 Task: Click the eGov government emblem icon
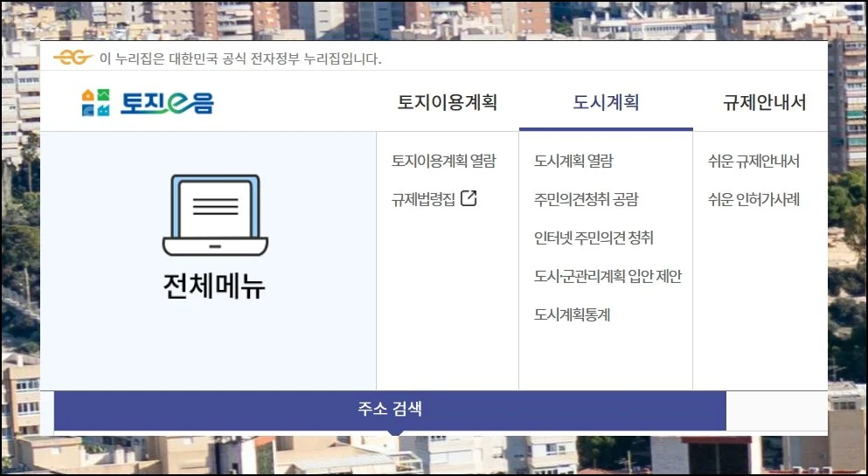73,59
